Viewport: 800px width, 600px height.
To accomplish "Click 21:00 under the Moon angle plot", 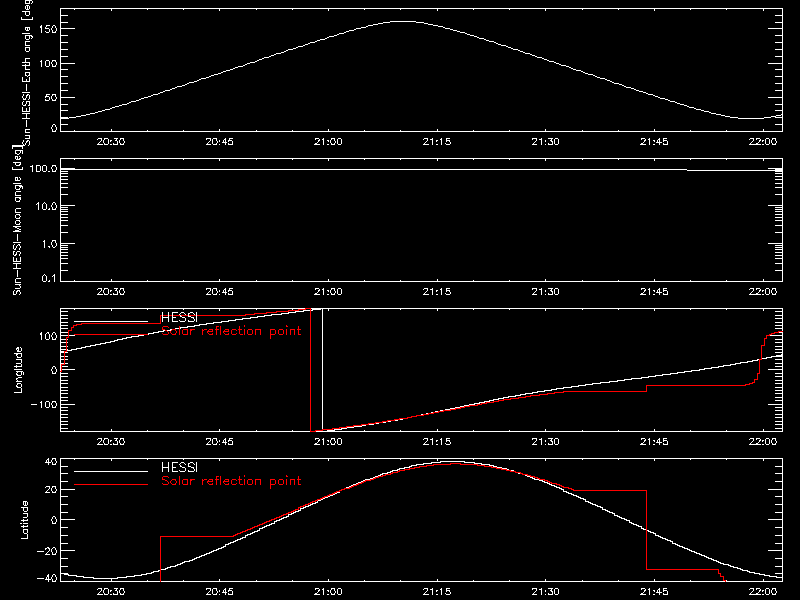I will (x=328, y=291).
